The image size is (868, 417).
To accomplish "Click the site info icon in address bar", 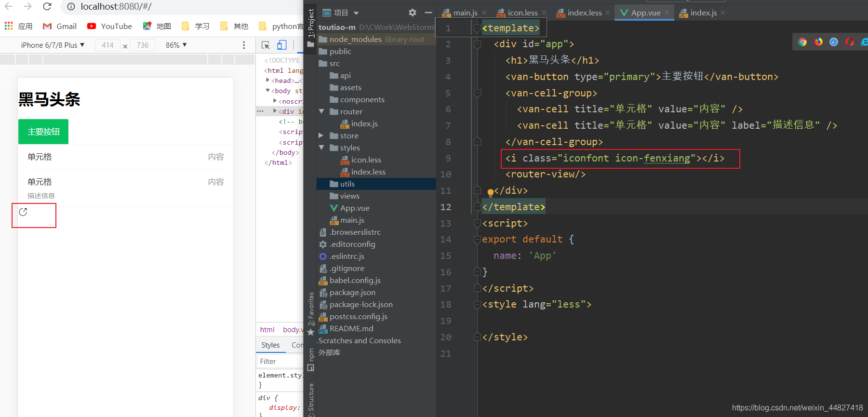I will click(71, 7).
